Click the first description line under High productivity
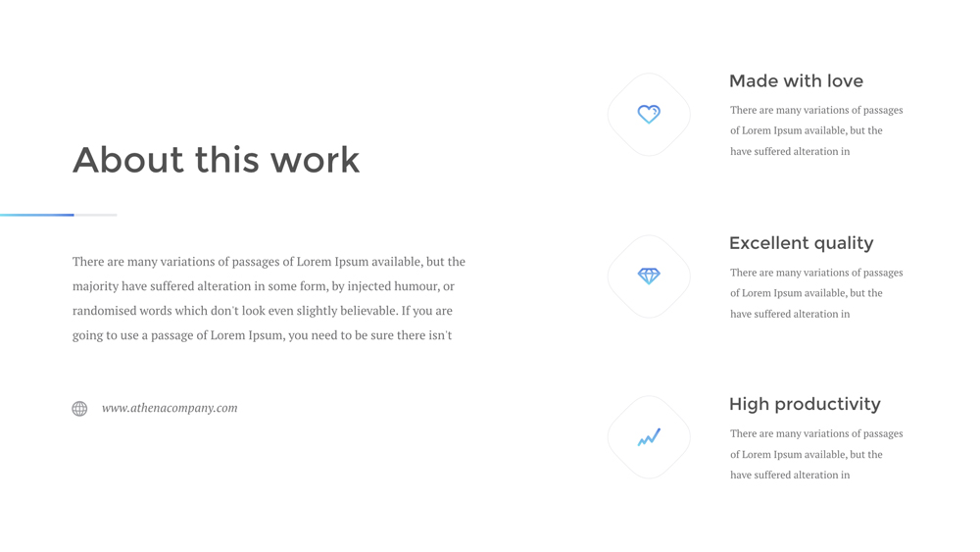The width and height of the screenshot is (980, 552). pyautogui.click(x=816, y=433)
